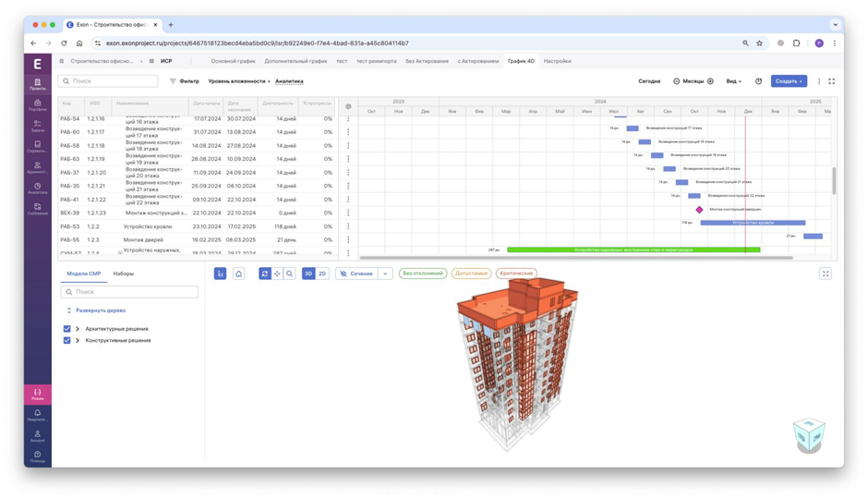Screen dimensions: 868x499
Task: Click the refresh icon next to Вид
Action: [x=758, y=81]
